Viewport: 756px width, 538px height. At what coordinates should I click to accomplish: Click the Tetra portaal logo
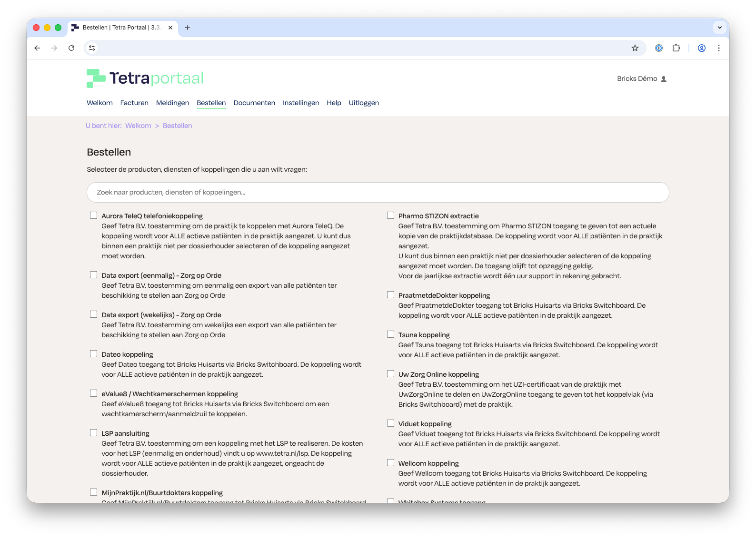pyautogui.click(x=145, y=78)
